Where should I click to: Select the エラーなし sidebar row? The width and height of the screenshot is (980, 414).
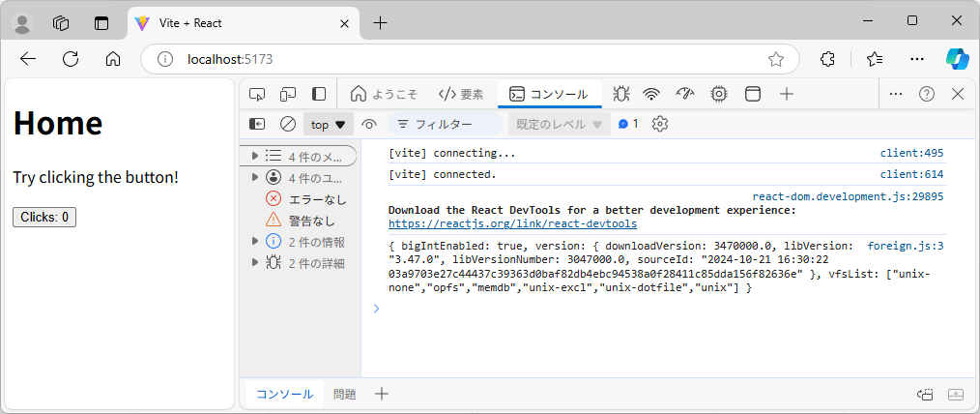click(298, 199)
